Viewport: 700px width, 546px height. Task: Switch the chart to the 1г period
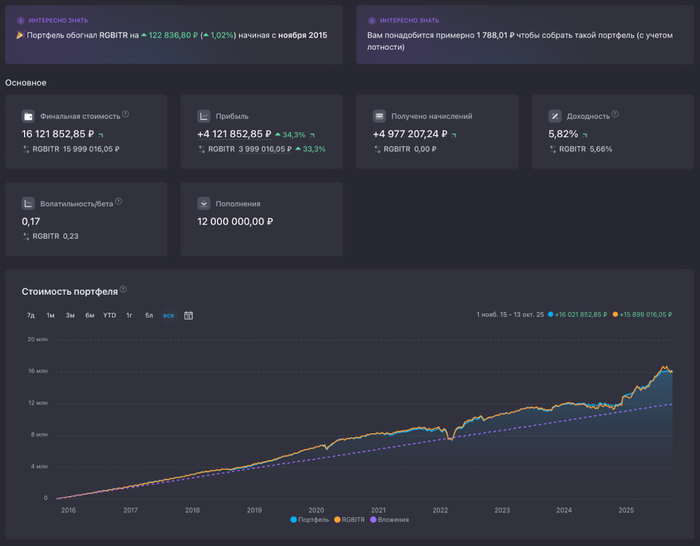pyautogui.click(x=129, y=315)
